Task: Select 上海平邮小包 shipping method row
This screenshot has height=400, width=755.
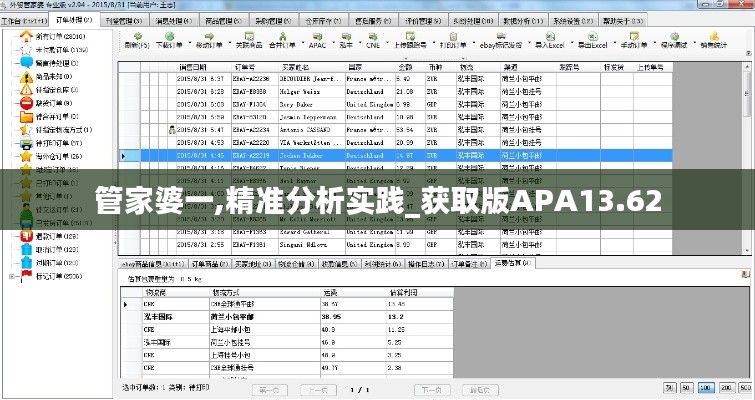Action: [x=287, y=330]
